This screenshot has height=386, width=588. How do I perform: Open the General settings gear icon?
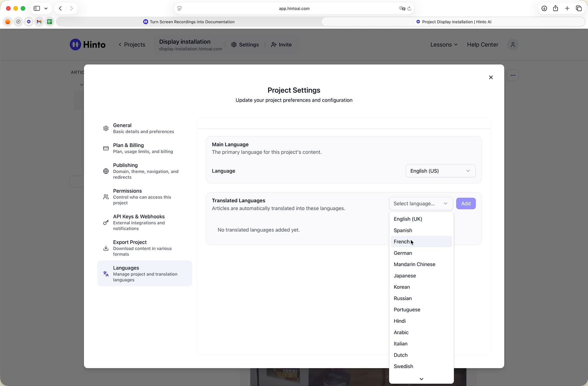click(x=106, y=128)
